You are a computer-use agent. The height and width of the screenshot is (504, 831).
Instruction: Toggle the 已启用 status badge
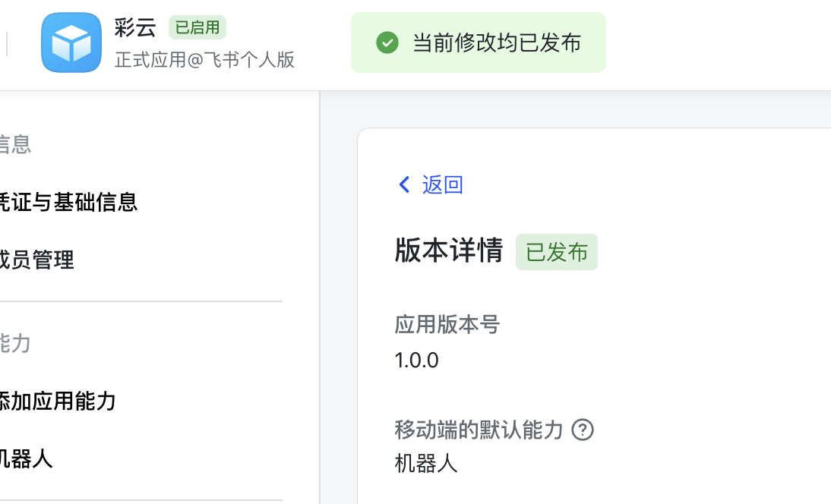[197, 27]
